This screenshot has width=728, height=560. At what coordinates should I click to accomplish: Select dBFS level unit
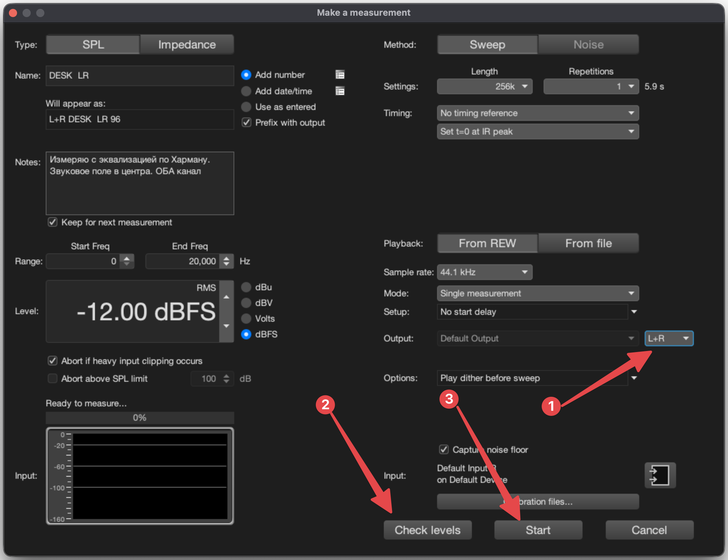(246, 334)
